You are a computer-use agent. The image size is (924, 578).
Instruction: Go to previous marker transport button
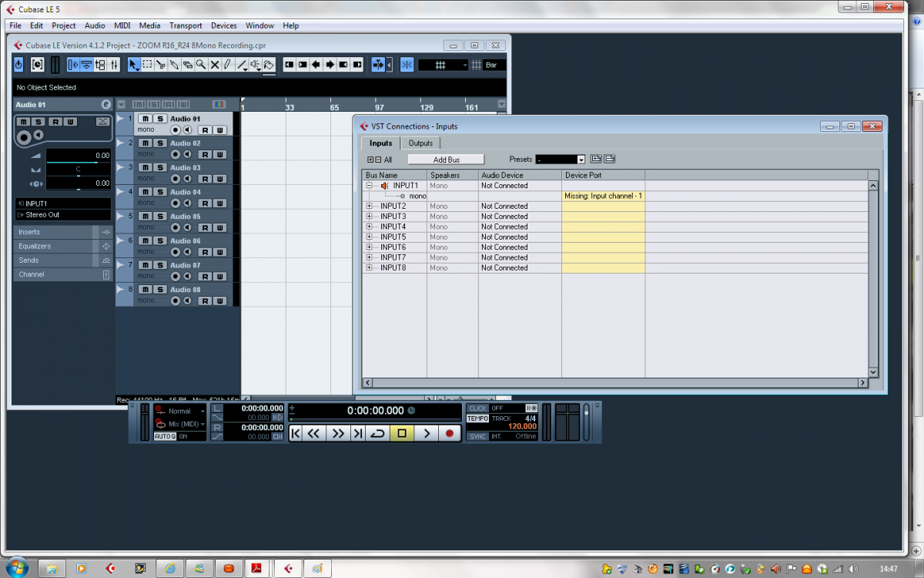point(296,433)
